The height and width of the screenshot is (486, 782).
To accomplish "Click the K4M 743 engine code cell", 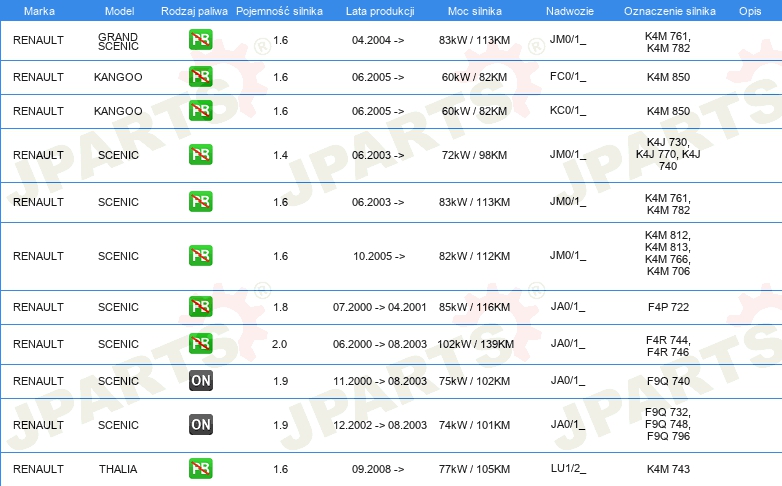I will tap(668, 469).
